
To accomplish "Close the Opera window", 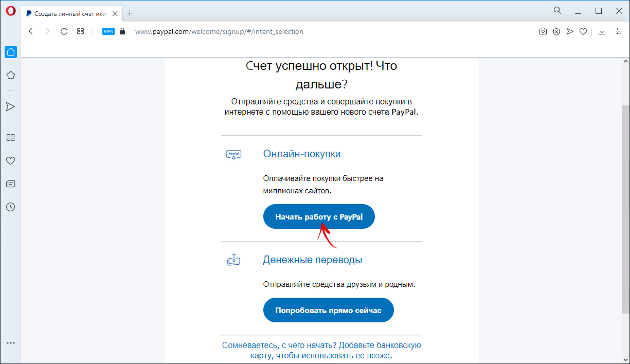I will (619, 10).
